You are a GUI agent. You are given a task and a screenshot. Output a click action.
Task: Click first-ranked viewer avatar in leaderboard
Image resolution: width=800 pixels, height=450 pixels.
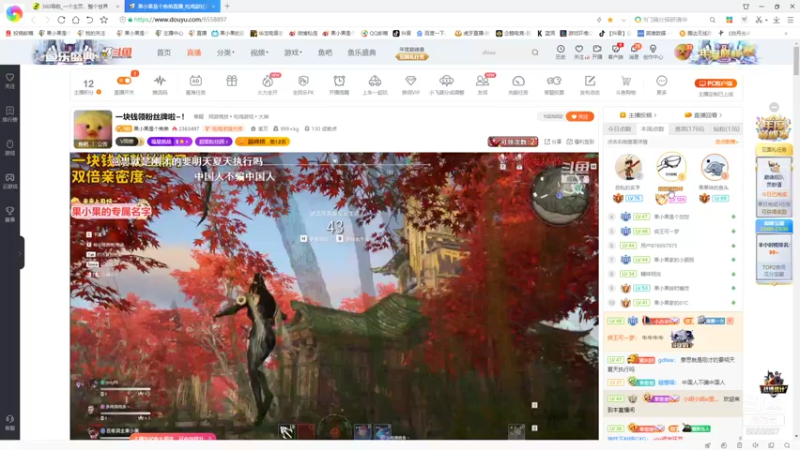[x=671, y=166]
